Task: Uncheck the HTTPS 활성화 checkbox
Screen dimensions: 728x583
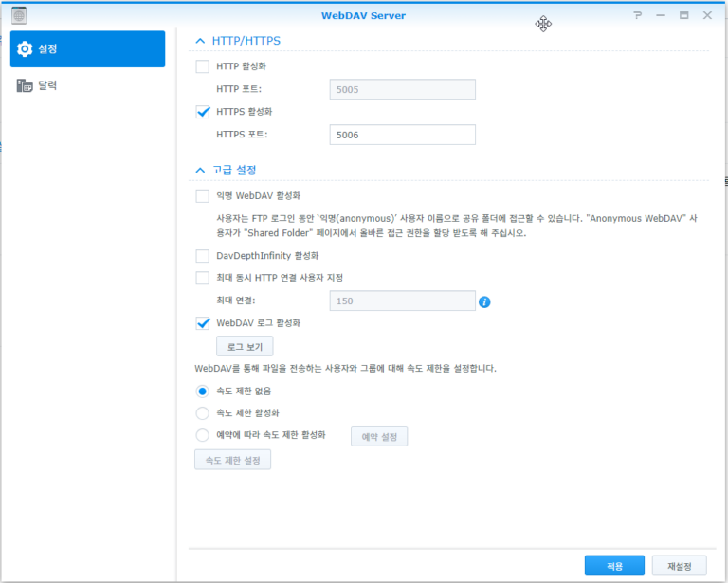Action: coord(202,111)
